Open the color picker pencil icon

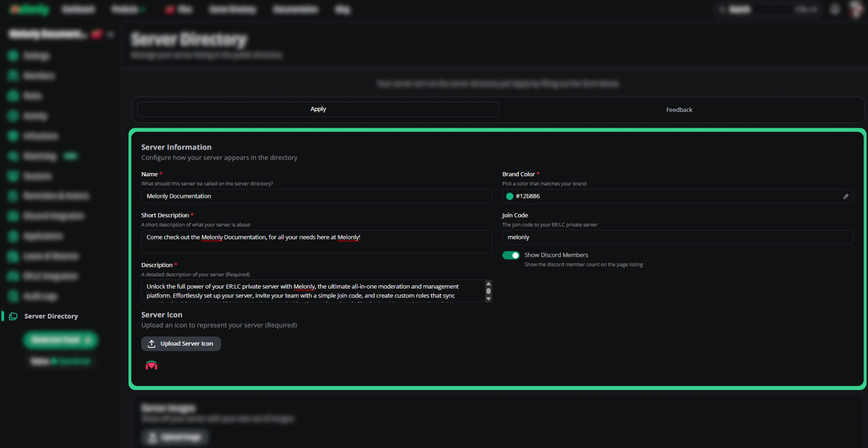click(845, 196)
